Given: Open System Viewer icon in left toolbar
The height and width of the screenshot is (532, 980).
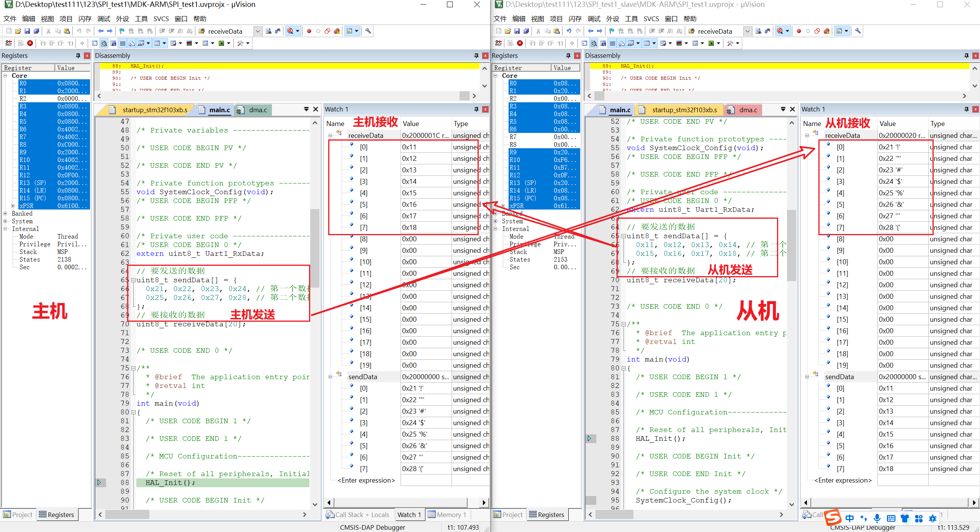Looking at the screenshot, I should (x=221, y=43).
